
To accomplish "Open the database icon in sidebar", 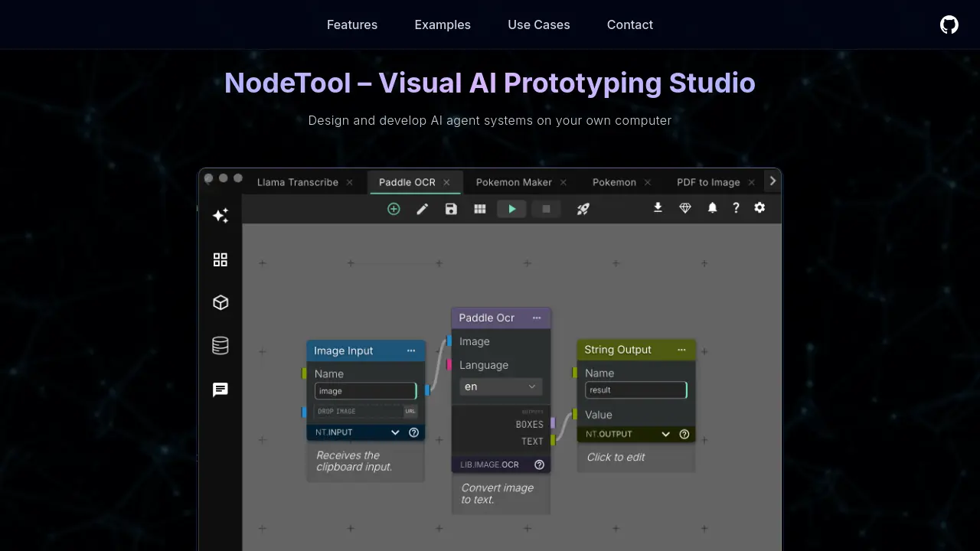I will [220, 345].
